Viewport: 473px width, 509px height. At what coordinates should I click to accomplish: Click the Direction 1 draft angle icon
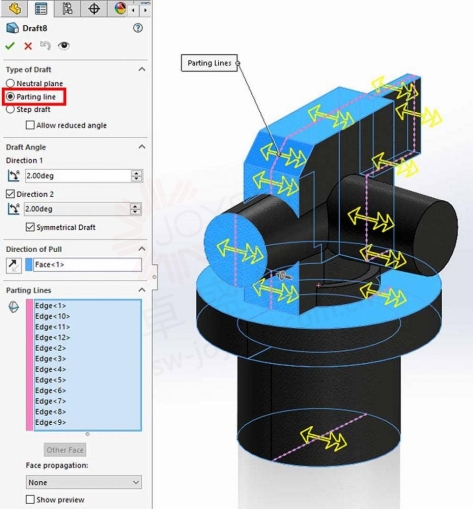[13, 175]
